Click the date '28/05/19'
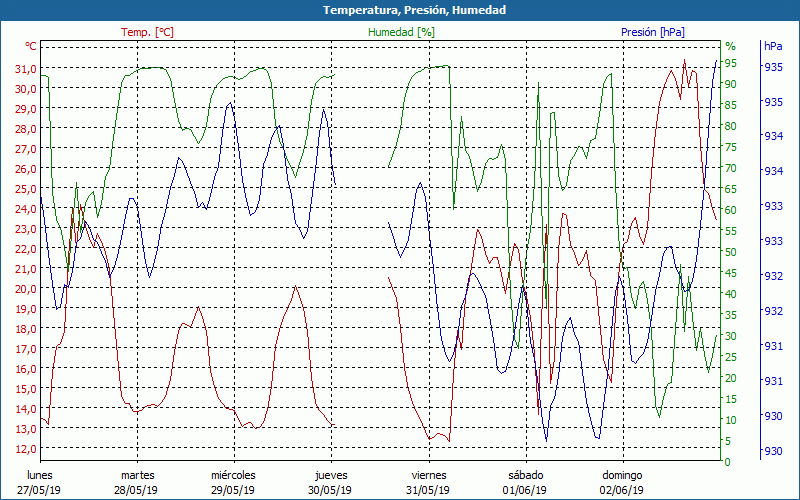This screenshot has width=800, height=500. pyautogui.click(x=136, y=490)
